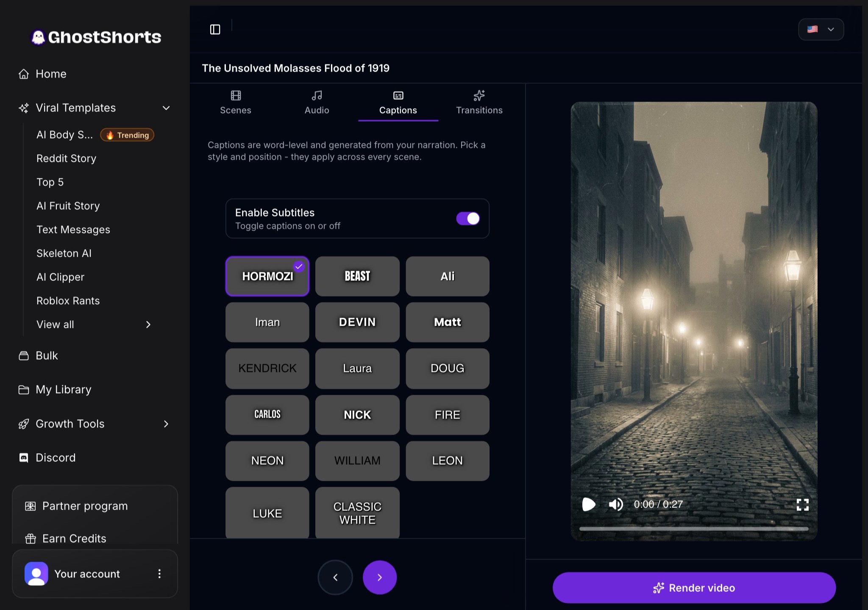Open the Skeleton AI template
The image size is (868, 610).
pos(64,253)
